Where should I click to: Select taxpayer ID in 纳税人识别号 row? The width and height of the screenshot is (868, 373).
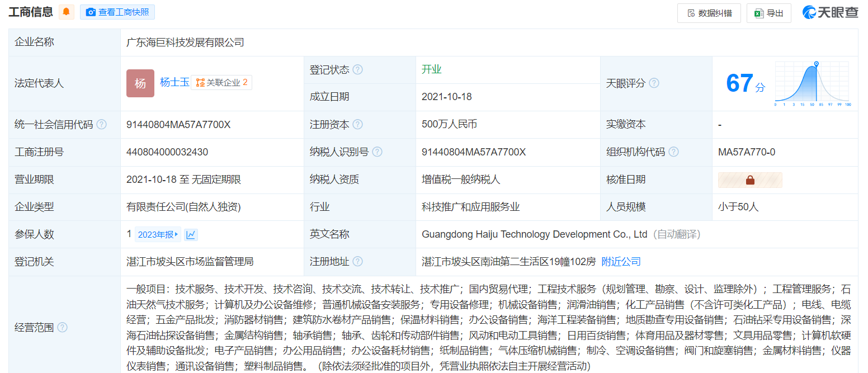click(x=474, y=152)
